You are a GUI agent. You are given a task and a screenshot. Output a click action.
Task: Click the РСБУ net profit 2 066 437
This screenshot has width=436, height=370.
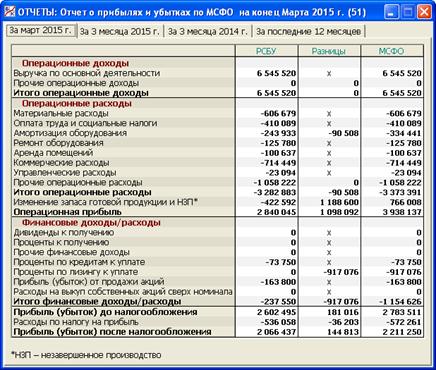coord(276,332)
